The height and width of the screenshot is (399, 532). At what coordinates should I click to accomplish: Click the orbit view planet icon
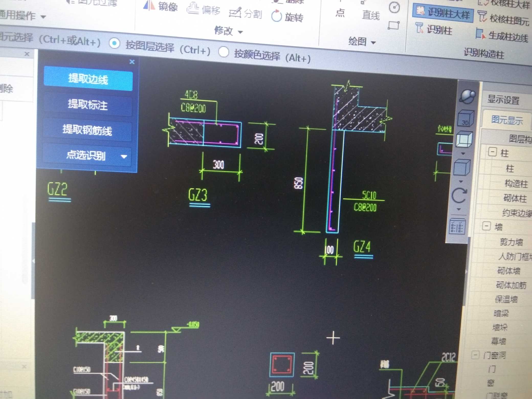tap(467, 96)
